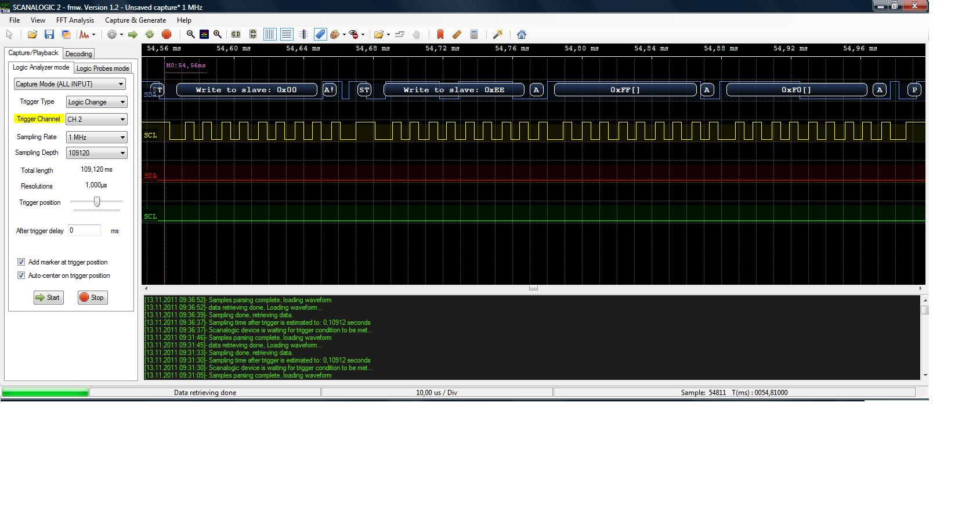Open the File menu
The height and width of the screenshot is (529, 980).
click(x=15, y=20)
